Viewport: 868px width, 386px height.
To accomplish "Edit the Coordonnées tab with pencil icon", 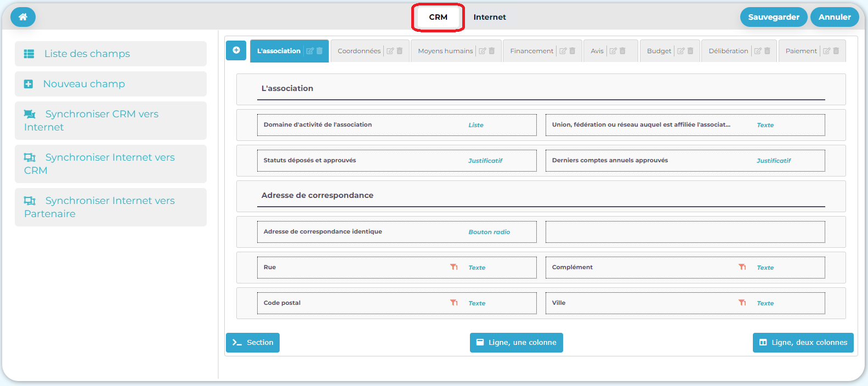I will click(x=390, y=51).
